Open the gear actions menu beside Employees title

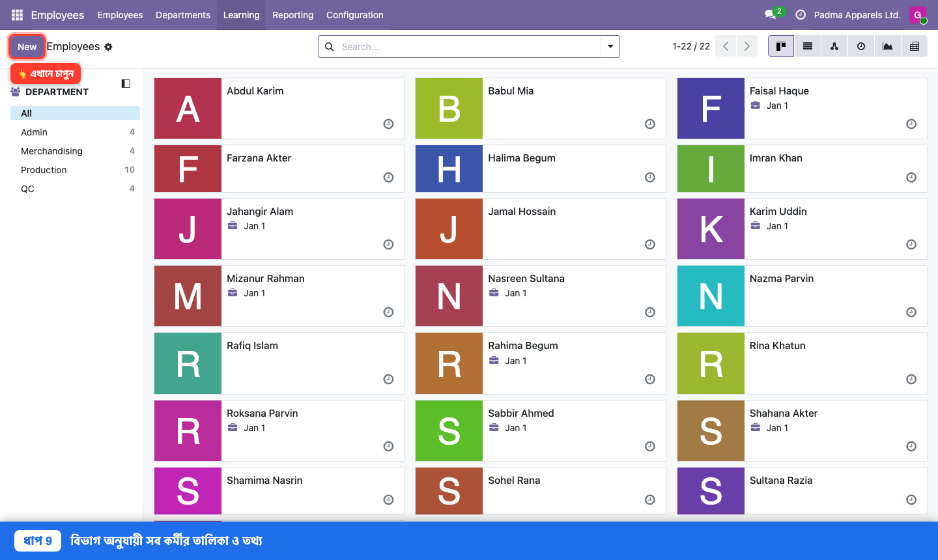pos(108,47)
